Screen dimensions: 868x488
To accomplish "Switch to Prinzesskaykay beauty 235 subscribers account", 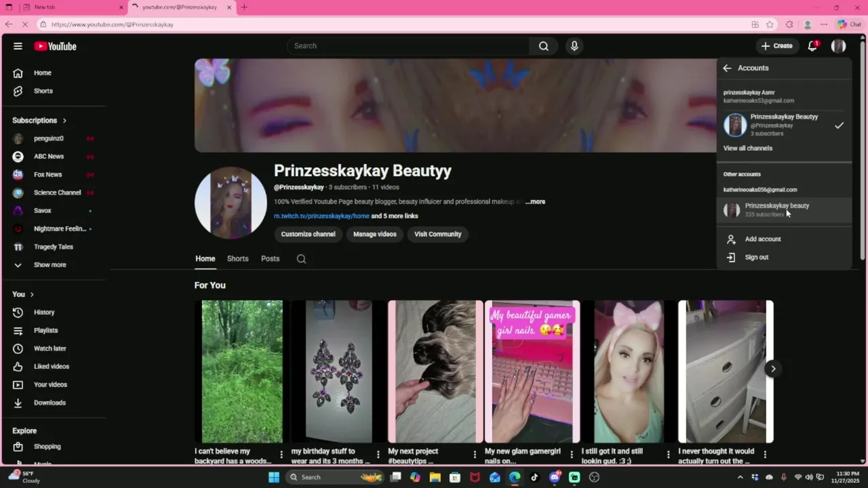I will (784, 210).
